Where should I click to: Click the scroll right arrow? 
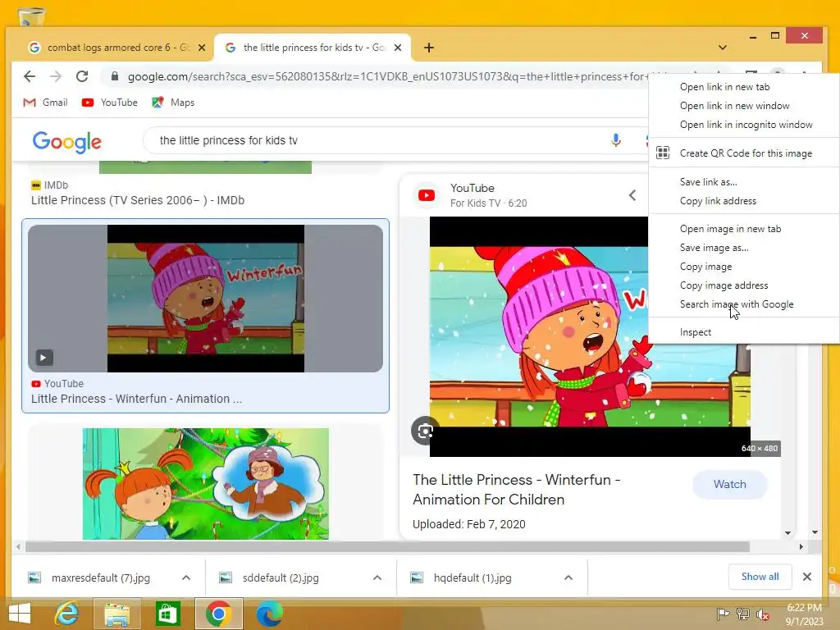[x=801, y=546]
